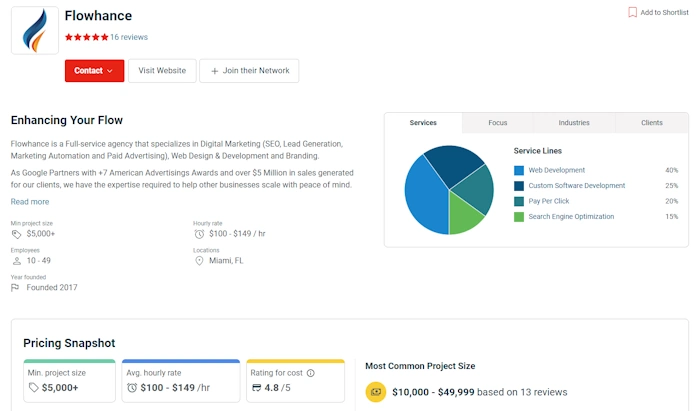Click the Web Development color swatch
This screenshot has height=411, width=700.
pos(519,170)
